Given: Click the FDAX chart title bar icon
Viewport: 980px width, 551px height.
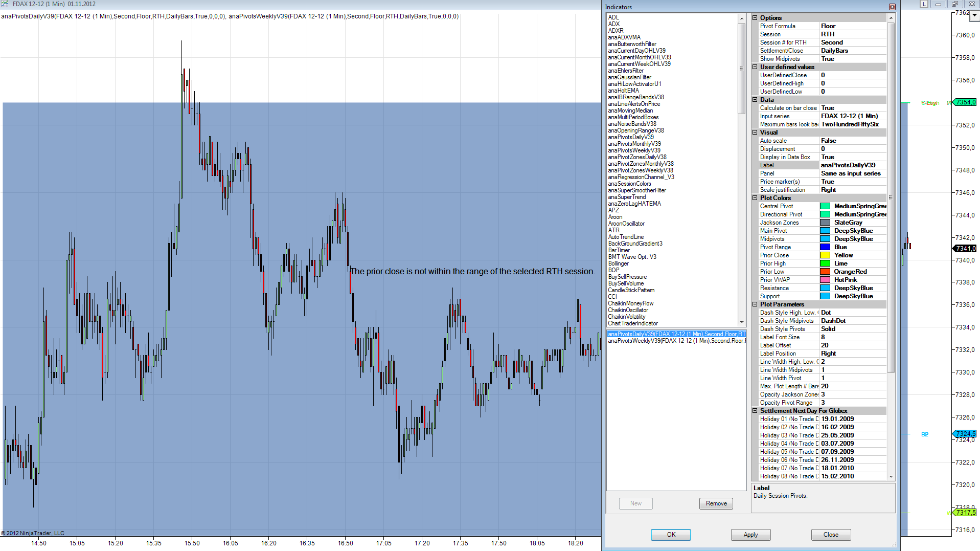Looking at the screenshot, I should tap(5, 4).
